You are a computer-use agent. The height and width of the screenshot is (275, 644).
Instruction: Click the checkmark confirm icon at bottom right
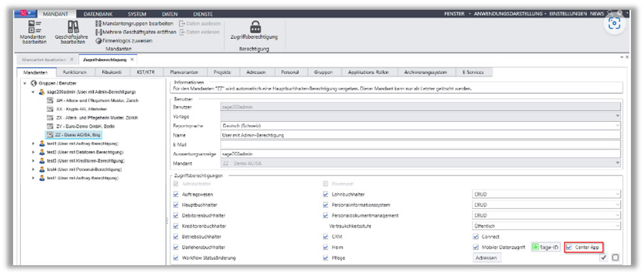tap(603, 258)
